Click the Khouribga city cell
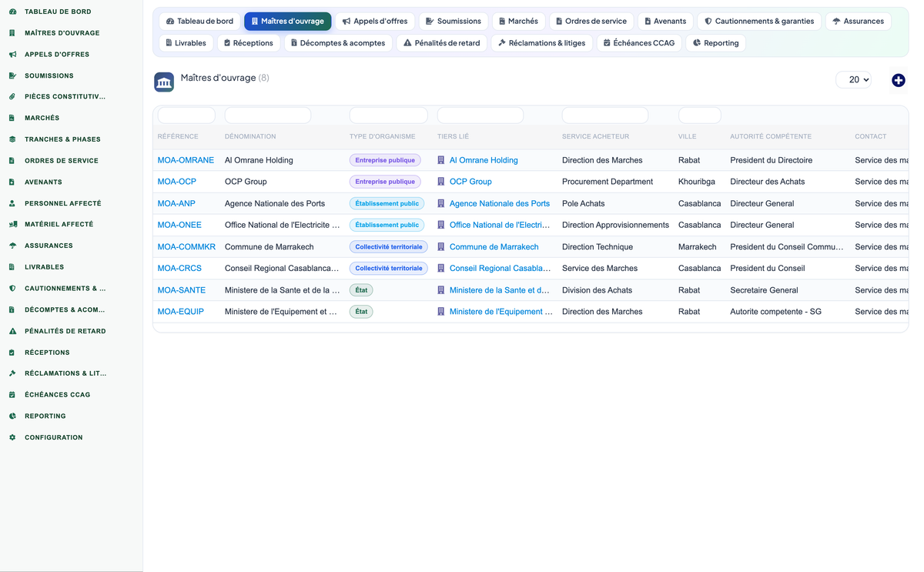924x572 pixels. (x=697, y=182)
